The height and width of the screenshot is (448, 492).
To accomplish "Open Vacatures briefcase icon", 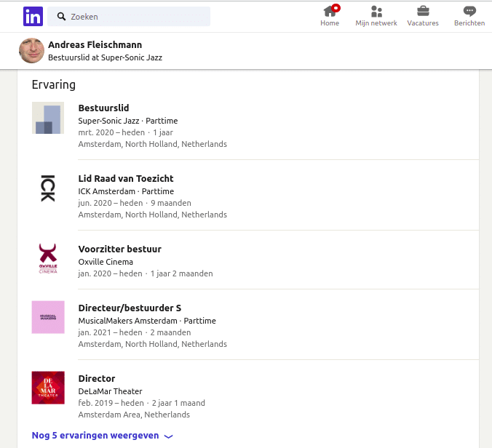I will point(423,12).
